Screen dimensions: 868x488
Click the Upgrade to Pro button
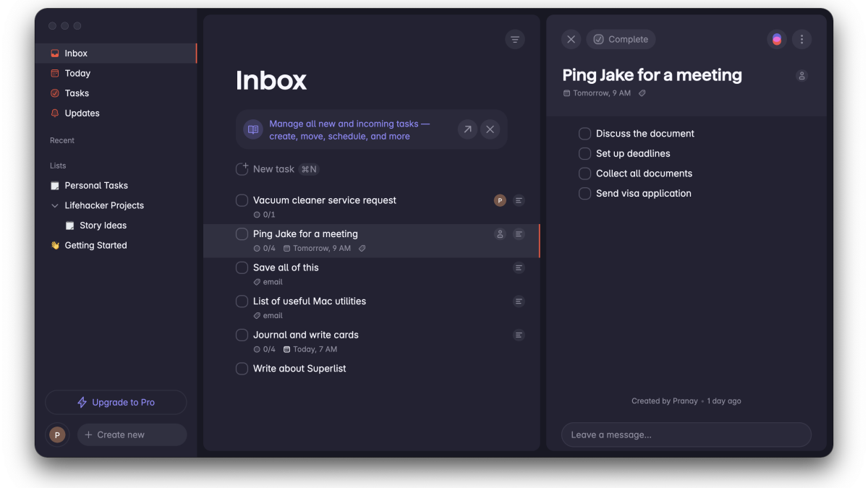116,402
